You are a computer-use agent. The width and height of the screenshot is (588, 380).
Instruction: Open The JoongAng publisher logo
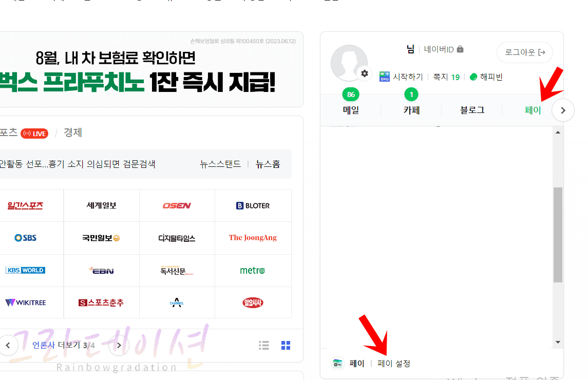tap(253, 238)
